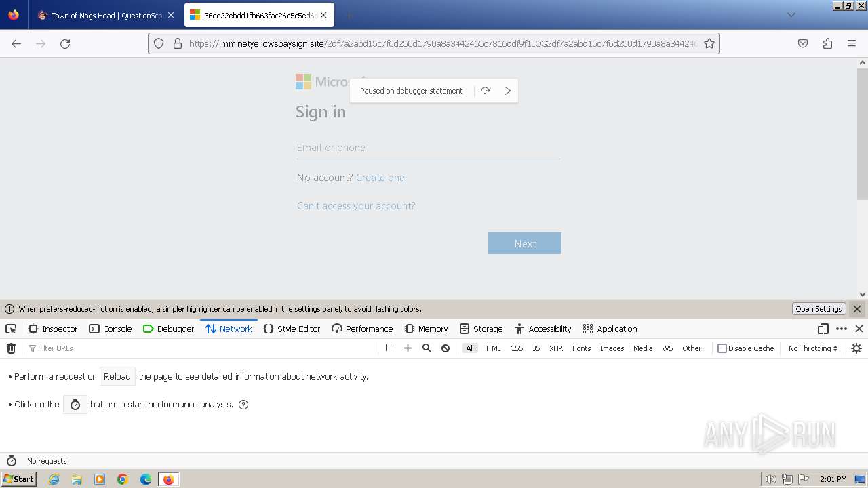Click the Open Settings button
This screenshot has height=488, width=868.
[818, 309]
